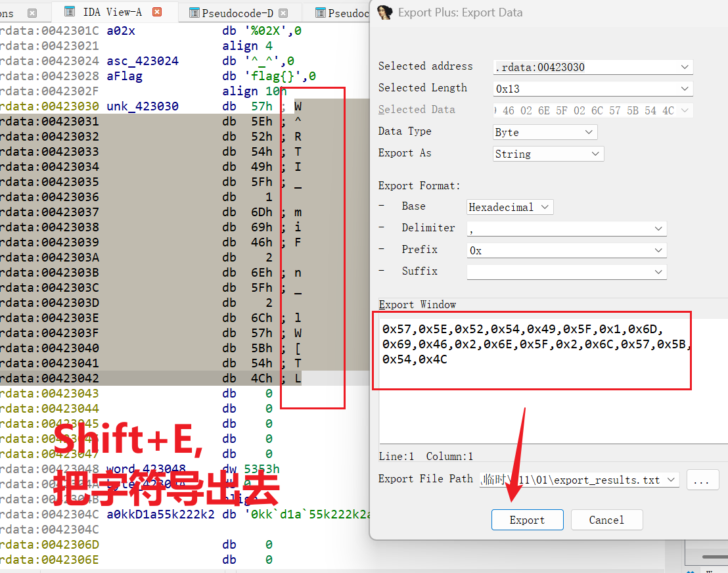Click the byte 4Ch at address 00423042
This screenshot has height=573, width=728.
[x=262, y=378]
